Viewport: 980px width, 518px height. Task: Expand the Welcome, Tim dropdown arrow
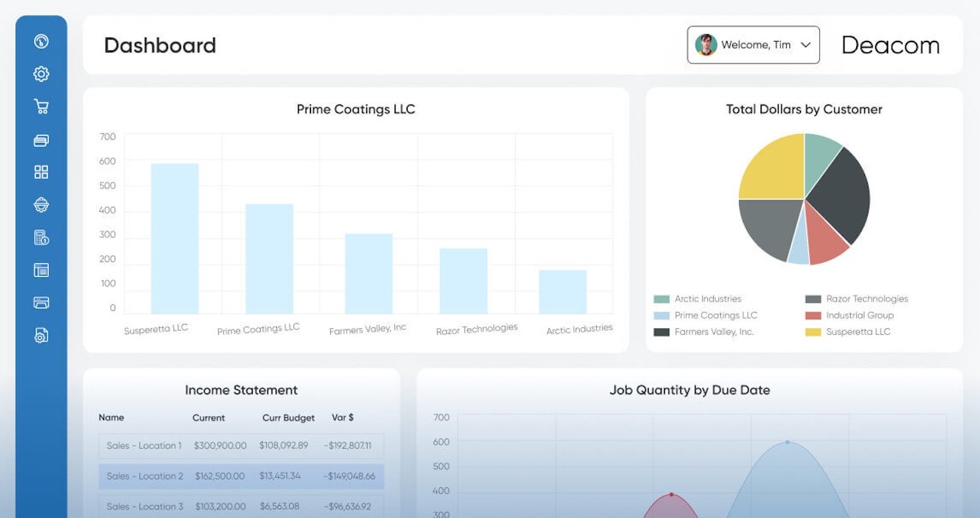(806, 45)
